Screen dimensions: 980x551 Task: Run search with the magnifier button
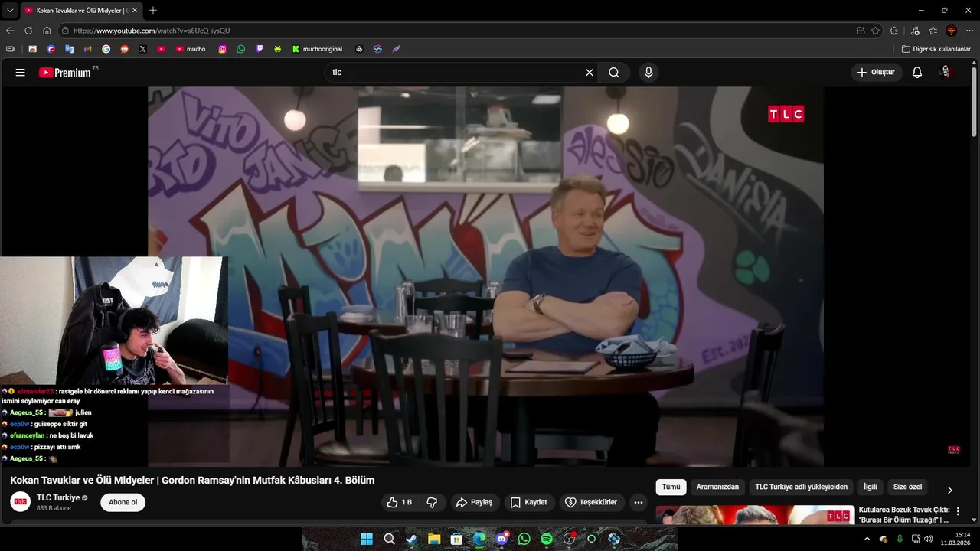pos(614,73)
